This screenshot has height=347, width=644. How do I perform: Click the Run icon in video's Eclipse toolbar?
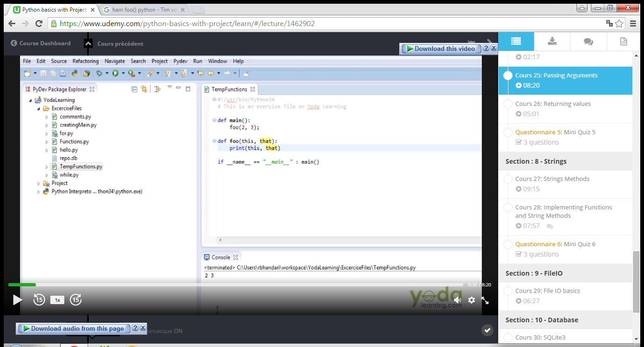click(115, 73)
